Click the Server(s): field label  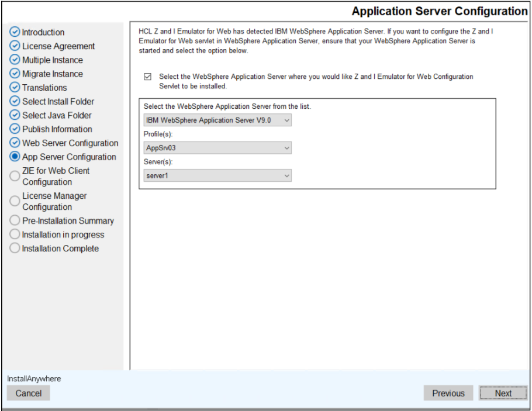tap(158, 162)
